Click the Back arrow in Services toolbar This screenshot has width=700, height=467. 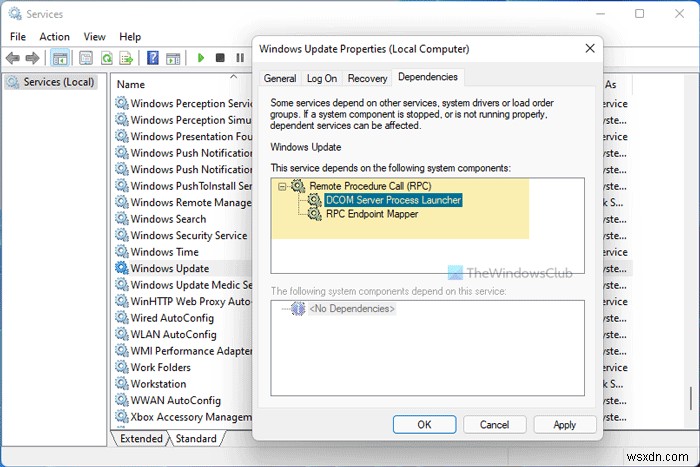pyautogui.click(x=12, y=58)
